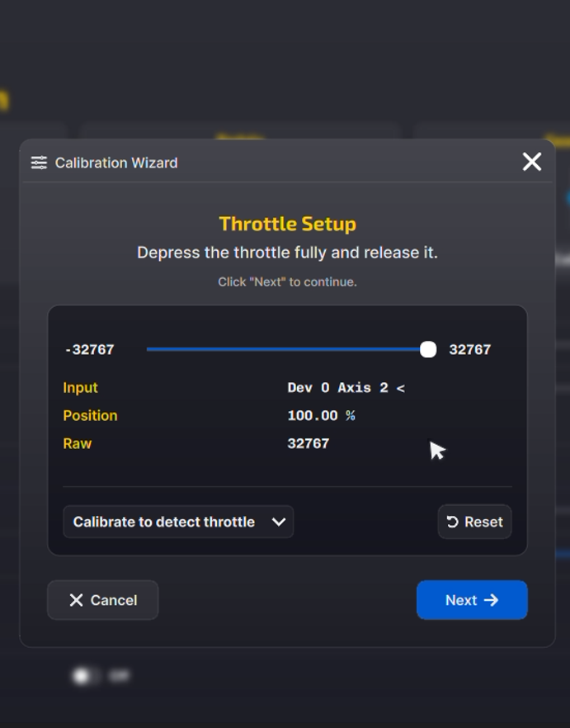The width and height of the screenshot is (570, 728).
Task: Click the 32767 maximum label beside slider
Action: pyautogui.click(x=469, y=350)
